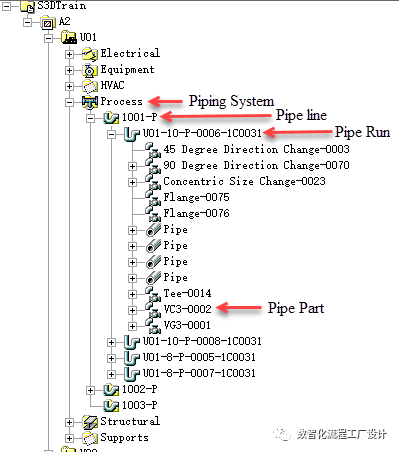Click the VG3-0001 part icon
The width and height of the screenshot is (399, 452).
pyautogui.click(x=153, y=326)
